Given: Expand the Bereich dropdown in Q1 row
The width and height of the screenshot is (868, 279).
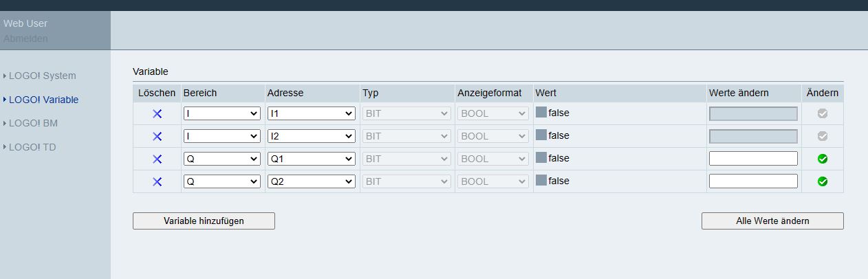Looking at the screenshot, I should (x=221, y=159).
